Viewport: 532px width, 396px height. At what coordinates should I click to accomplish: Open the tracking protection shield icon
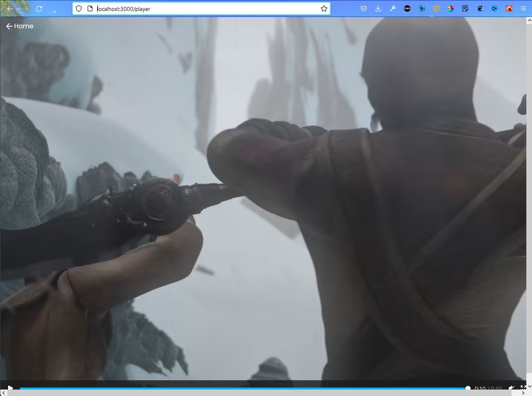tap(79, 8)
